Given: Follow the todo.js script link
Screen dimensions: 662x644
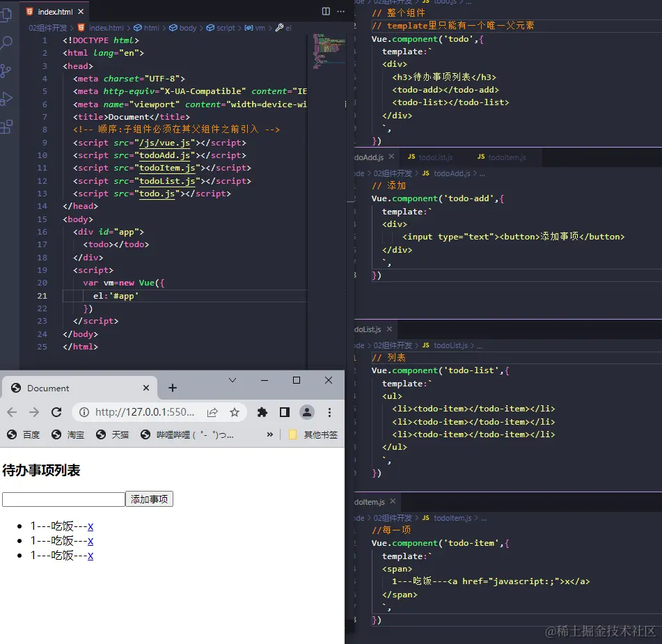Looking at the screenshot, I should pyautogui.click(x=157, y=194).
